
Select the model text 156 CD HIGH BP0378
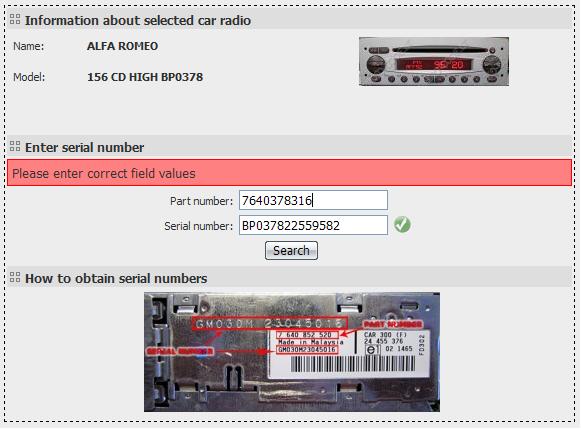145,77
